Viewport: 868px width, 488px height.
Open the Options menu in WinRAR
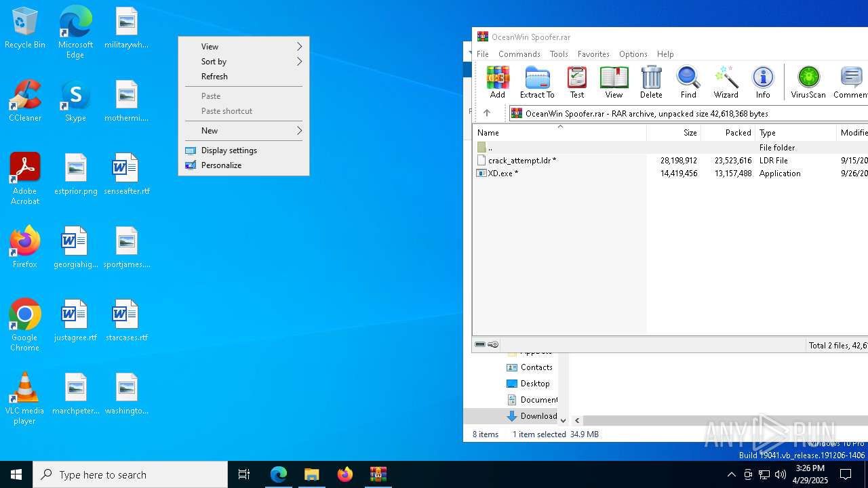pos(633,54)
